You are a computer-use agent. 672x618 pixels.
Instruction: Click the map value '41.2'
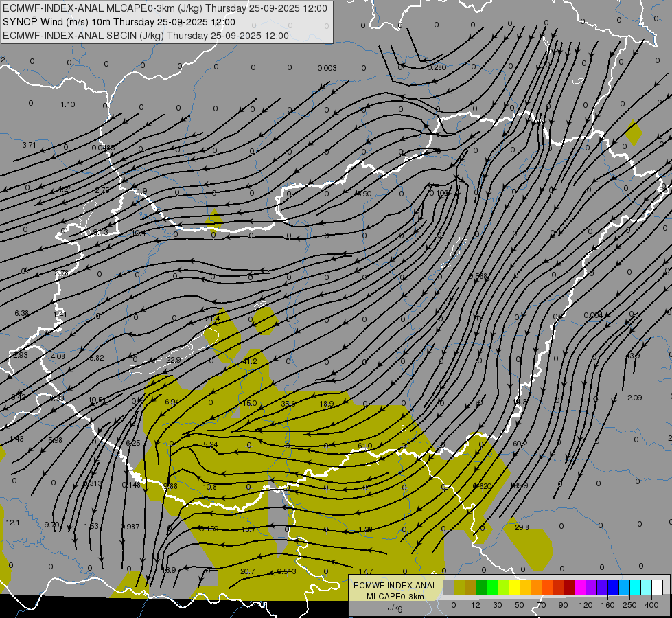(250, 361)
